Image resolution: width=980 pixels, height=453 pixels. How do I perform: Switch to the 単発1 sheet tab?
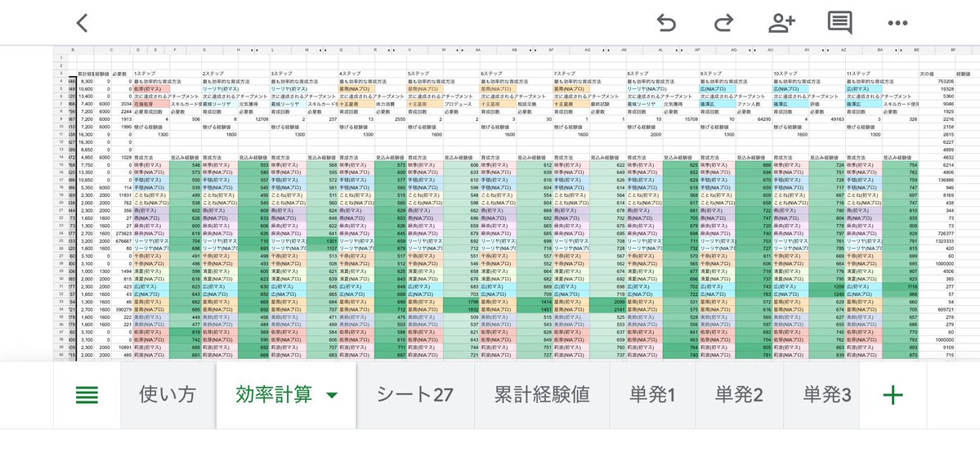(x=652, y=395)
